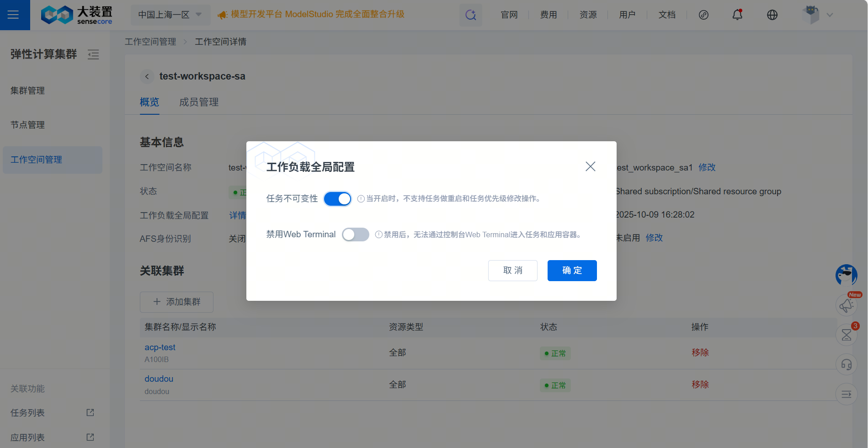The height and width of the screenshot is (448, 868).
Task: Select 节点管理 in the sidebar
Action: 28,125
